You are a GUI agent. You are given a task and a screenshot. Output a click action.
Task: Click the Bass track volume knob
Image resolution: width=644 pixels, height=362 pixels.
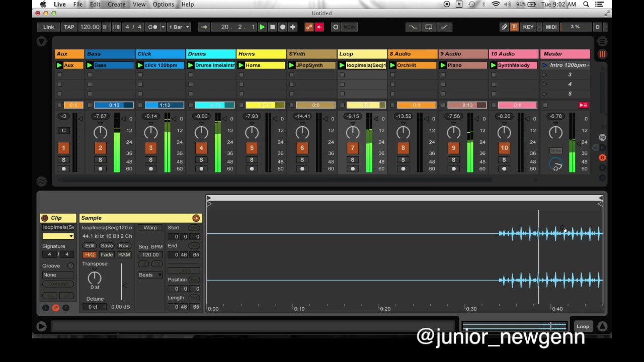click(x=100, y=132)
